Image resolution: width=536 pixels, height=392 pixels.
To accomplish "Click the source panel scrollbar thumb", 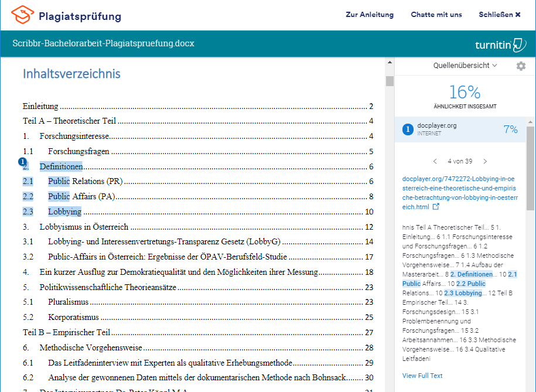I will [530, 168].
